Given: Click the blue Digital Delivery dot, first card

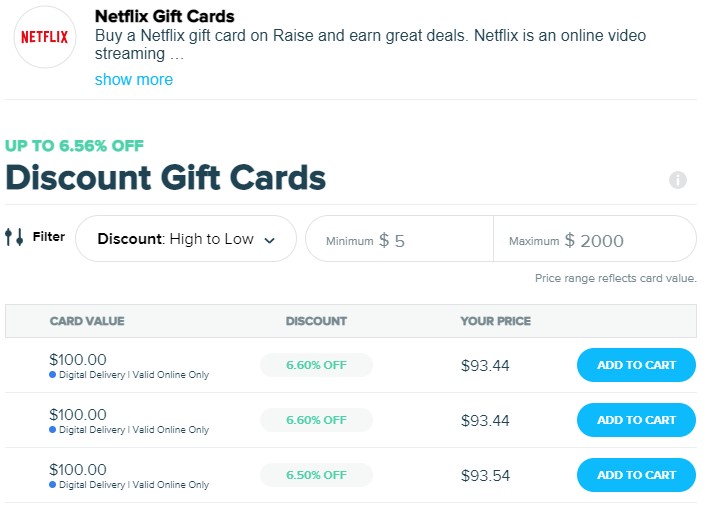Looking at the screenshot, I should click(x=53, y=375).
